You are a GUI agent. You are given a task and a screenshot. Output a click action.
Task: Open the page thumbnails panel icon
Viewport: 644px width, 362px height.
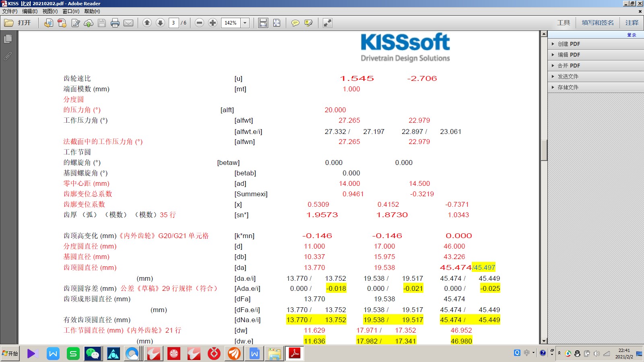pyautogui.click(x=8, y=39)
